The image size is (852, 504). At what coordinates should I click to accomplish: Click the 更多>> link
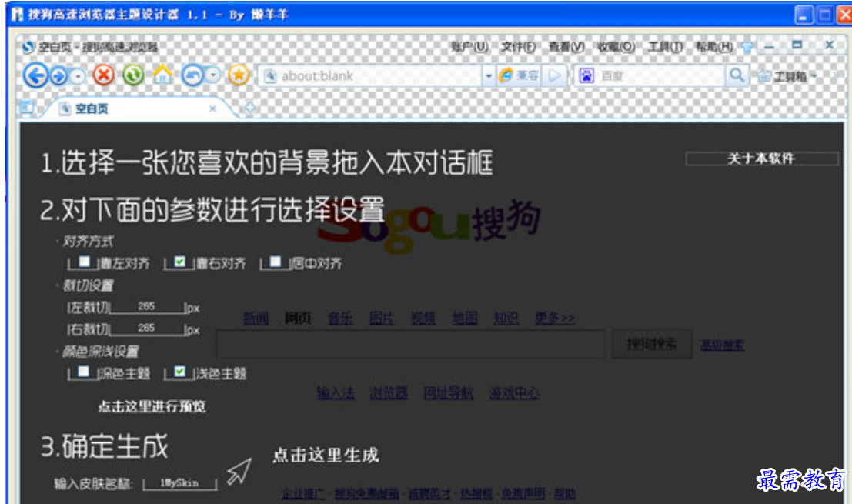click(x=554, y=319)
